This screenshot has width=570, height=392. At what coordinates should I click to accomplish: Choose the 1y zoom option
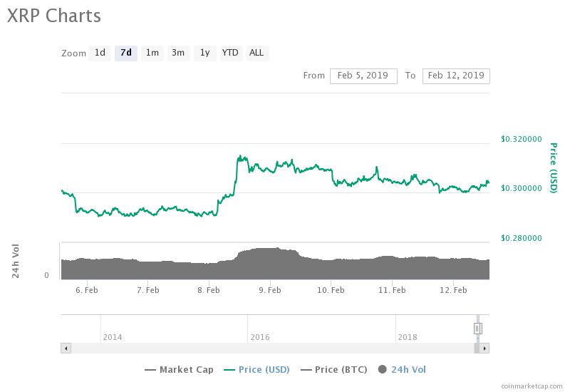pos(204,53)
